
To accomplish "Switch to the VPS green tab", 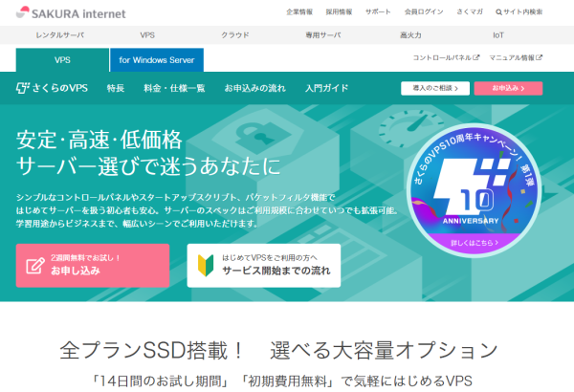I will click(x=62, y=60).
